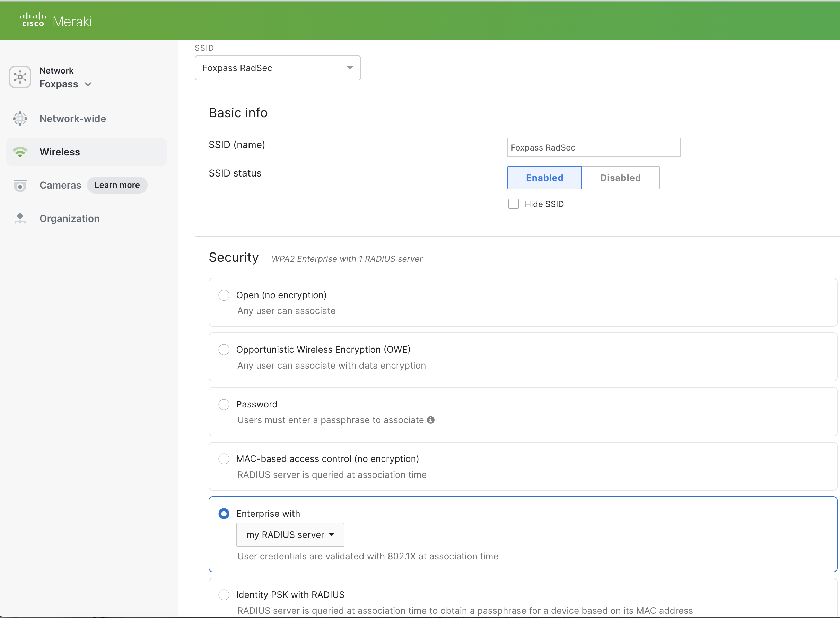This screenshot has height=618, width=840.
Task: Click the Wireless wifi icon
Action: tap(20, 152)
